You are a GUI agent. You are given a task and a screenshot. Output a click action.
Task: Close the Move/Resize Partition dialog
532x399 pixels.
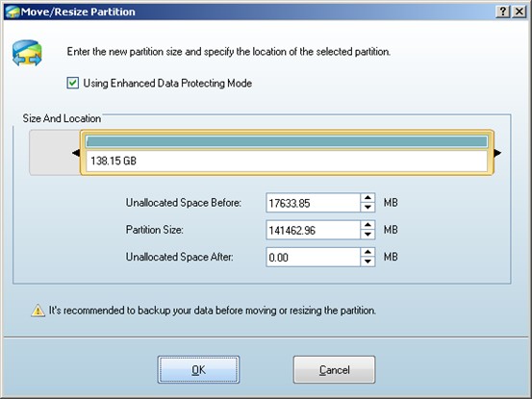(x=519, y=12)
